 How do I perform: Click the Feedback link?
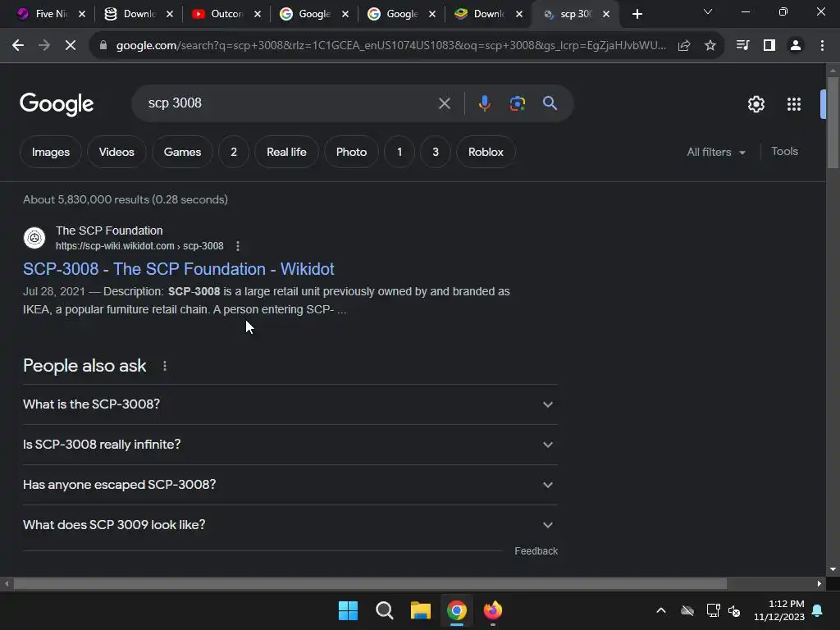coord(536,551)
